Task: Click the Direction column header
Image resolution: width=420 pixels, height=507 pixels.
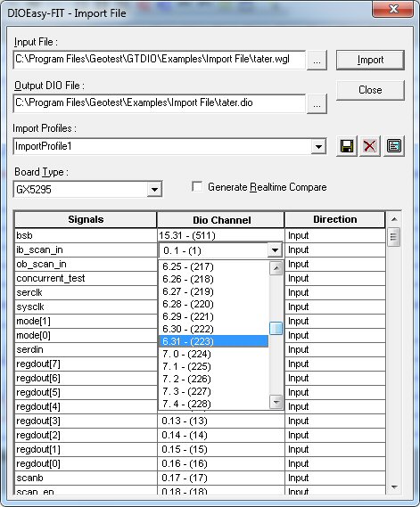Action: [335, 219]
